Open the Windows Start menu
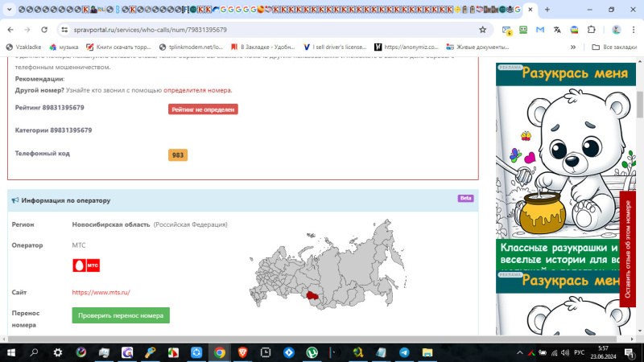The width and height of the screenshot is (644, 362). 11,352
